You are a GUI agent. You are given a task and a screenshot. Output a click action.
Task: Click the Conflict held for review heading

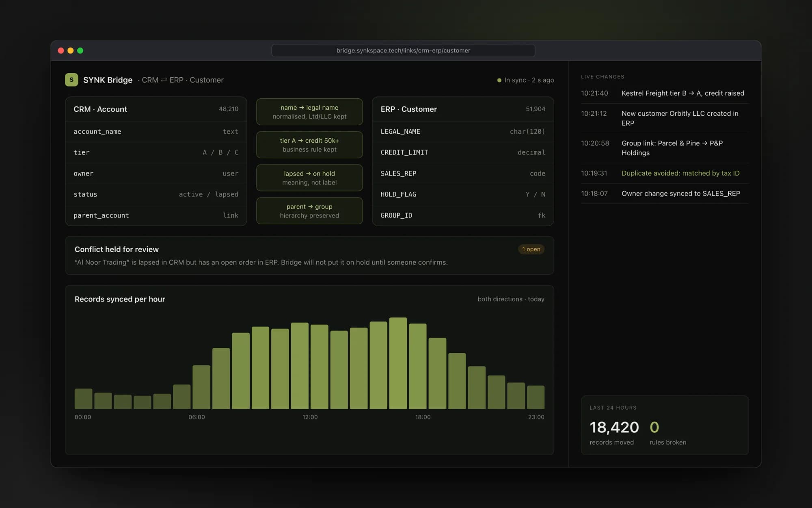(x=117, y=249)
